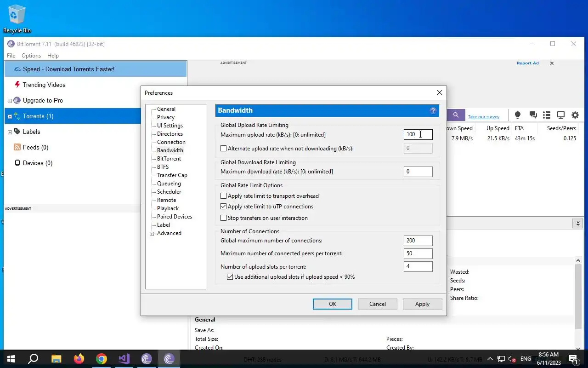Click the muted volume icon in system tray
Screen dimensions: 588x368
tap(512, 359)
